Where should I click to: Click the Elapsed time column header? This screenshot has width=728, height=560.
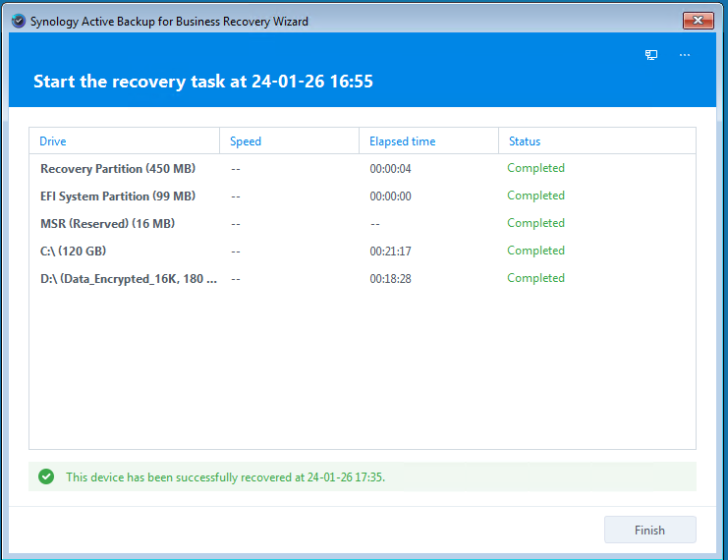(x=428, y=141)
